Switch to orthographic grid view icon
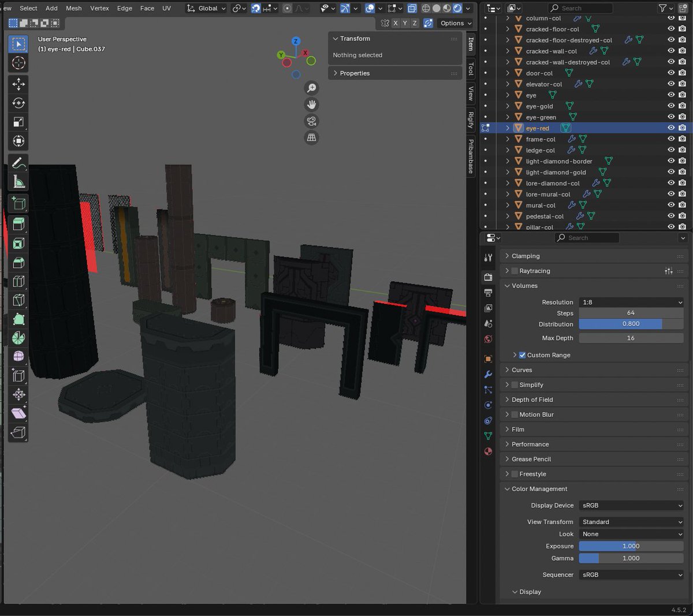 312,137
